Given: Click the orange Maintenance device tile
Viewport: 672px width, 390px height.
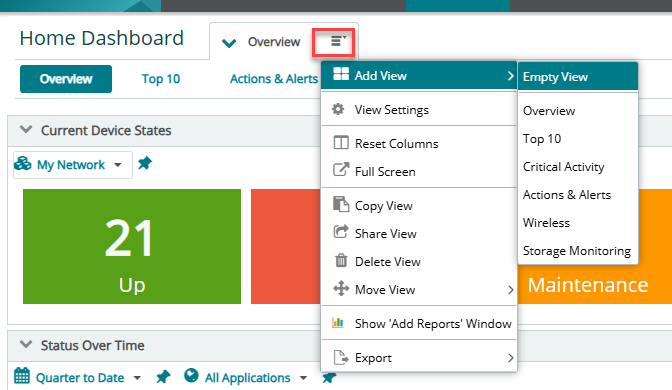Looking at the screenshot, I should [595, 284].
